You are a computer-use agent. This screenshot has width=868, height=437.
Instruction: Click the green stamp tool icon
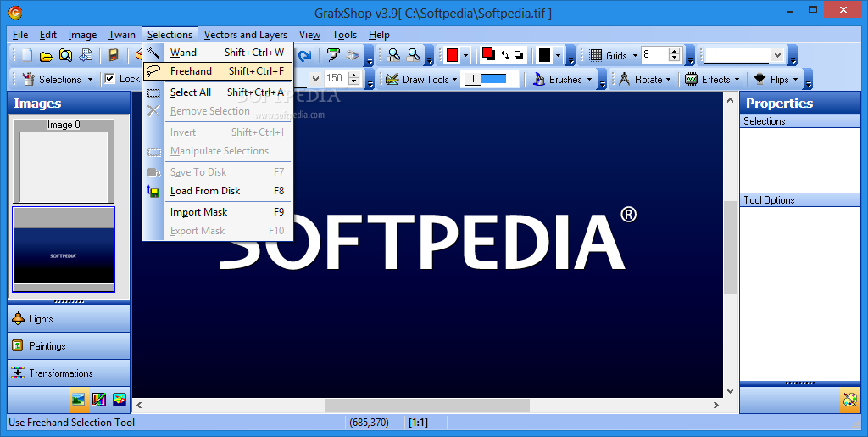[x=332, y=55]
